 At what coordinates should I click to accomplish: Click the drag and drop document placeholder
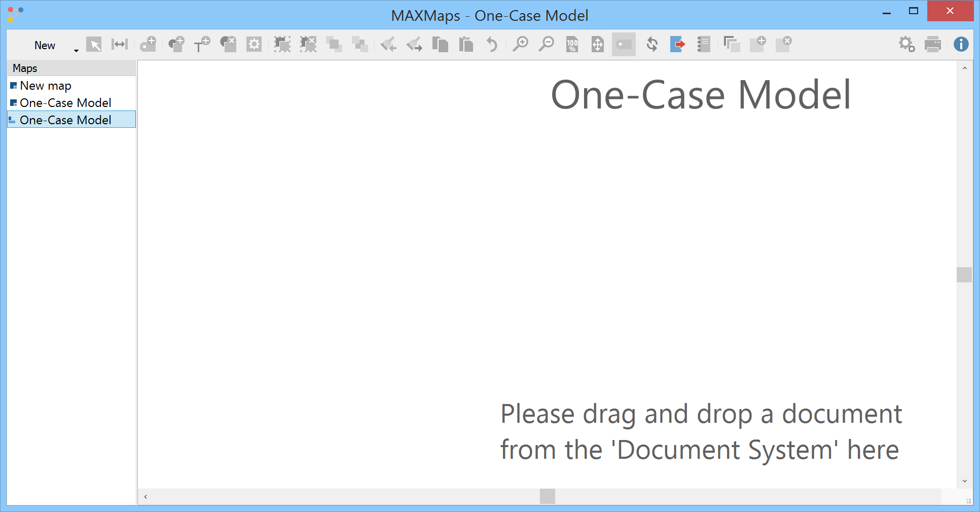(x=701, y=431)
